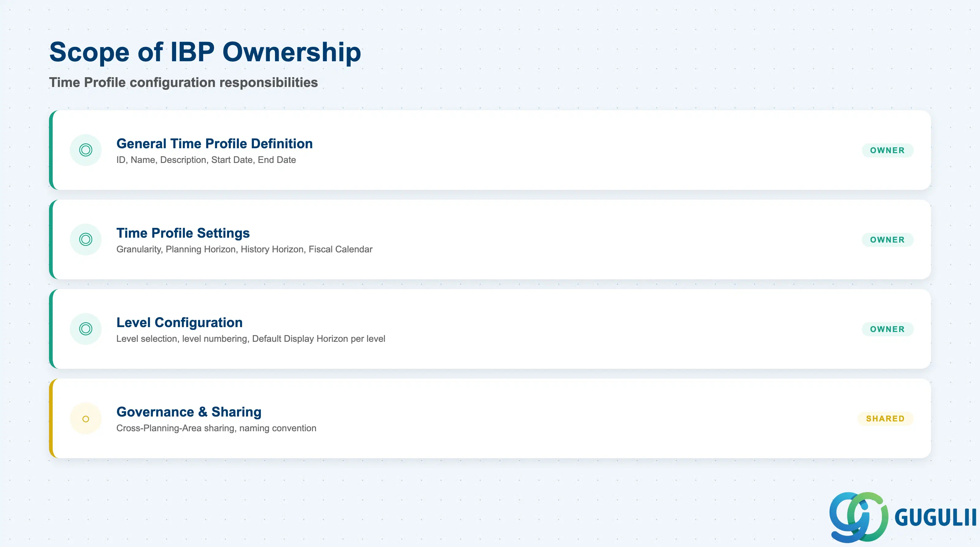
Task: Select the Level Configuration heading
Action: [x=179, y=322]
